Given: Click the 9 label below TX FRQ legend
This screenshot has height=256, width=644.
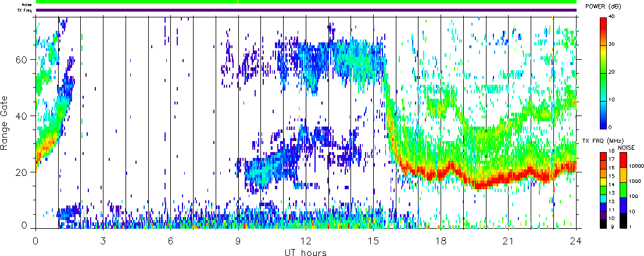Looking at the screenshot, I should point(612,226).
